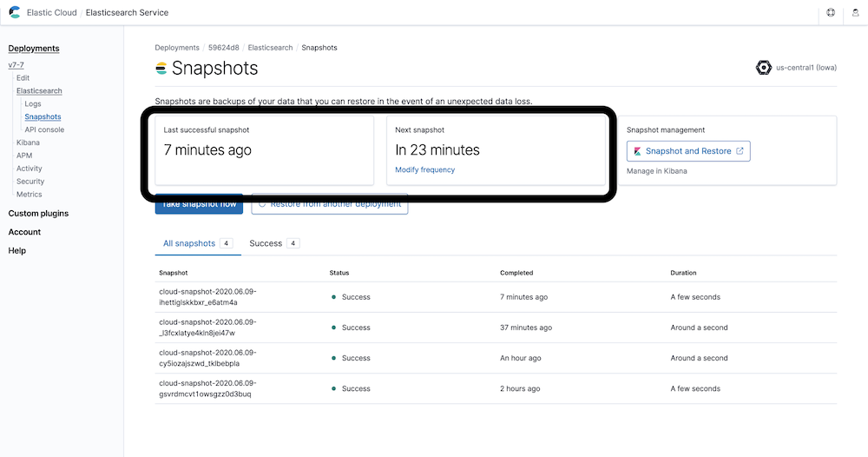
Task: Click 'An hour ago' completed cell
Action: coord(520,358)
